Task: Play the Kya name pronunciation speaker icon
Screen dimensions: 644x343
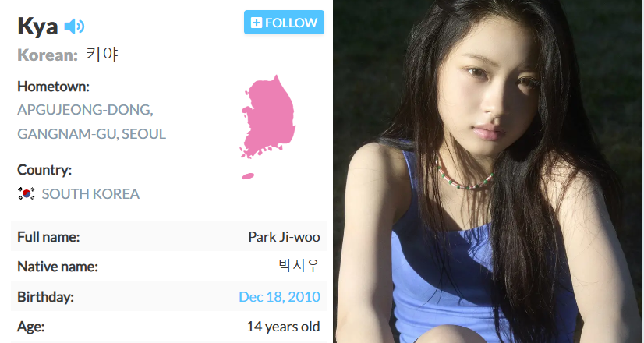Action: 74,27
